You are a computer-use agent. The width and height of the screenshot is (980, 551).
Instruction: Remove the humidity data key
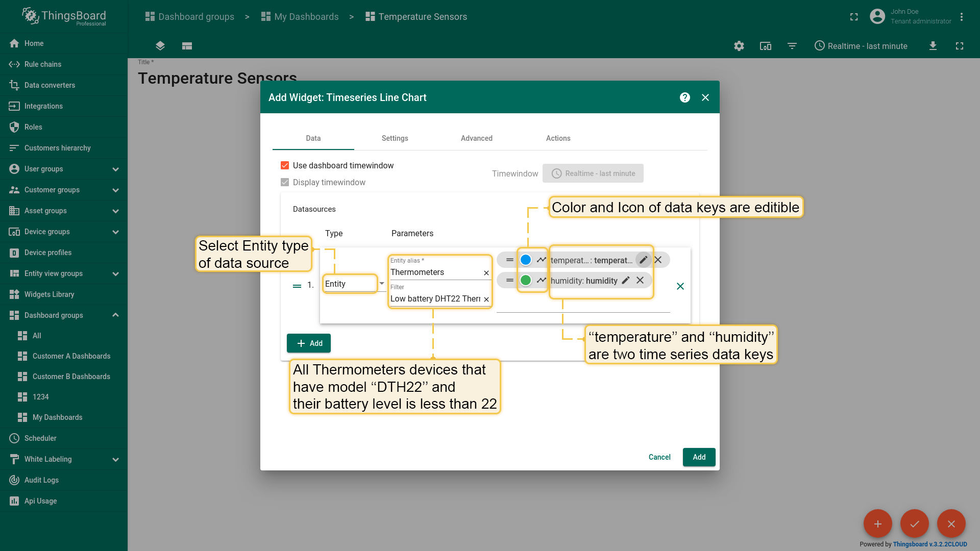(x=640, y=280)
